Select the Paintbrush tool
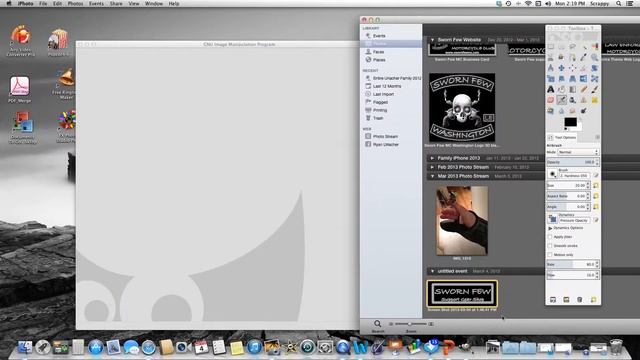This screenshot has width=640, height=360. click(594, 89)
